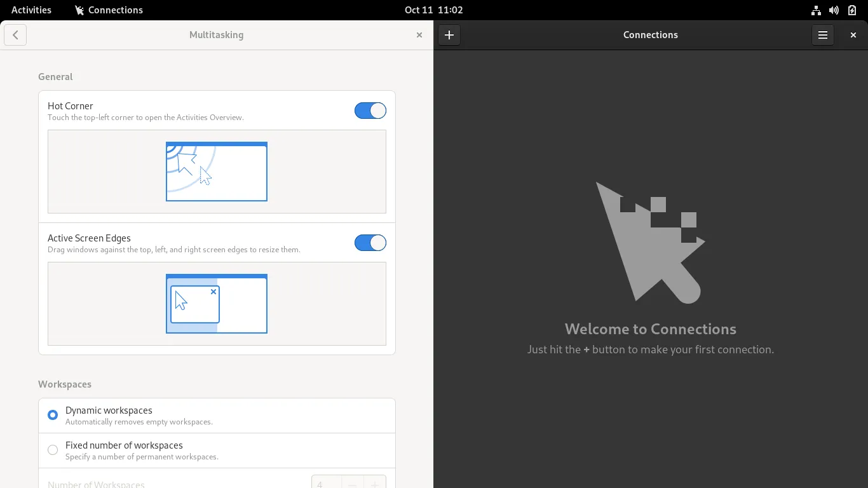Open the network status icon in top bar
The width and height of the screenshot is (868, 488).
[x=815, y=10]
